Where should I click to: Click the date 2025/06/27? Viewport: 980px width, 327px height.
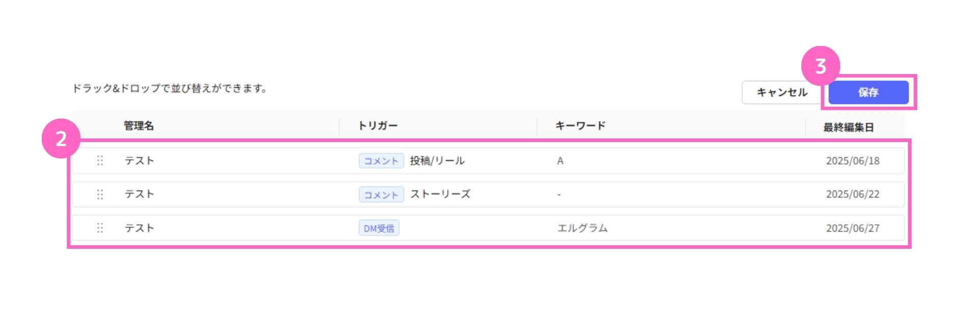(853, 228)
